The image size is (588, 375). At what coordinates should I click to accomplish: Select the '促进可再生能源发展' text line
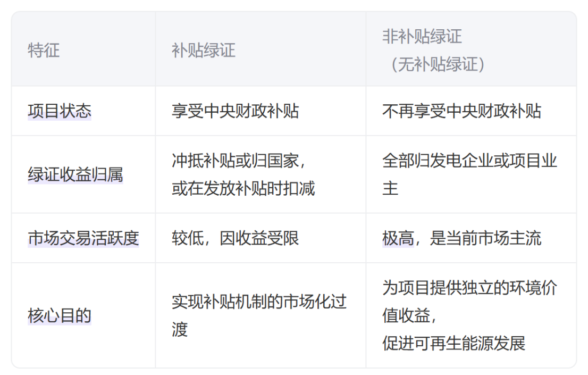point(453,344)
